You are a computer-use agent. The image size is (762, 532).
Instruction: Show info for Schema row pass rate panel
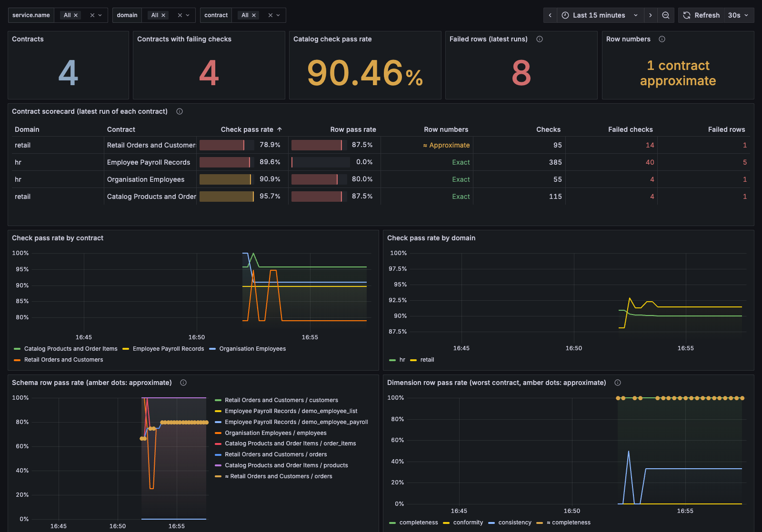coord(183,383)
